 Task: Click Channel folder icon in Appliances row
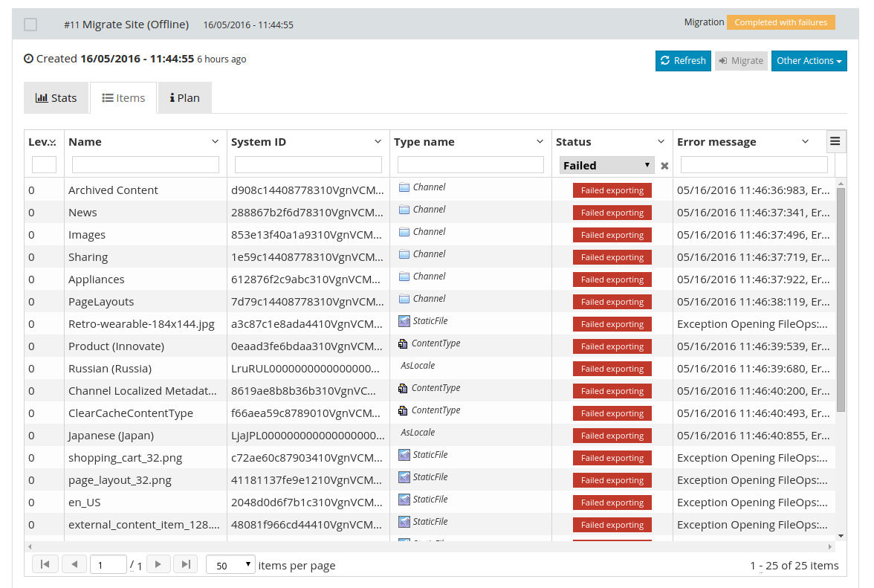tap(404, 277)
